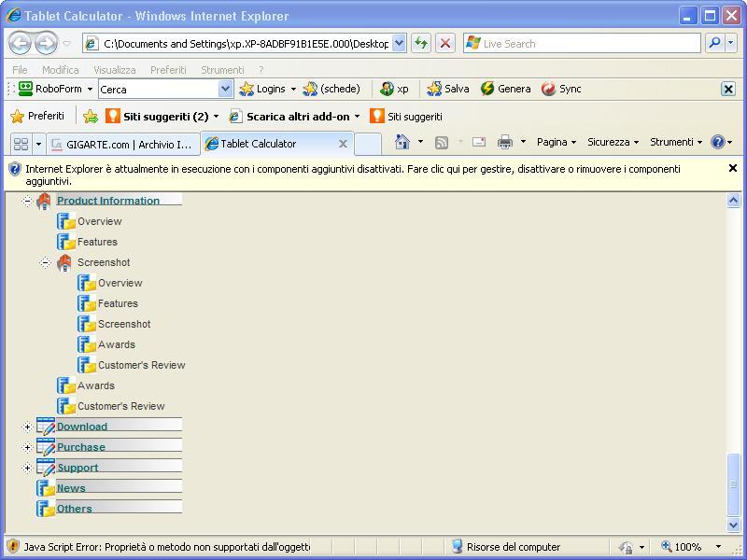Screen dimensions: 747x560
Task: Open a new blank tab
Action: click(367, 144)
